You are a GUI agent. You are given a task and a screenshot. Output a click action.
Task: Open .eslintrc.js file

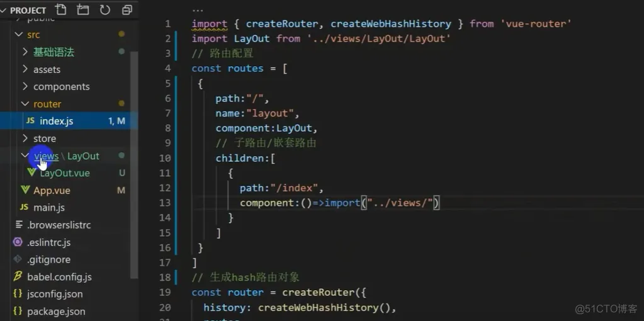click(49, 242)
